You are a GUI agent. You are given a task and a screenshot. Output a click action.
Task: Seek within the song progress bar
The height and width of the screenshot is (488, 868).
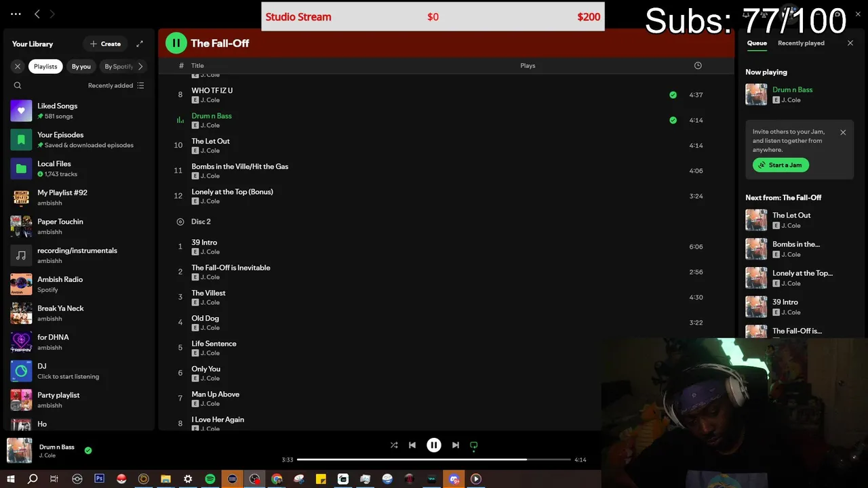pos(434,460)
